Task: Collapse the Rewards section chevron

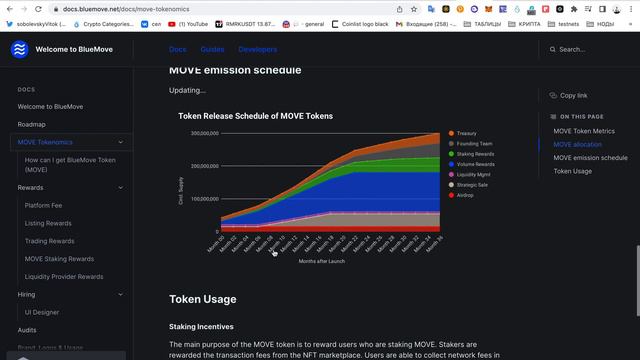Action: (x=121, y=188)
